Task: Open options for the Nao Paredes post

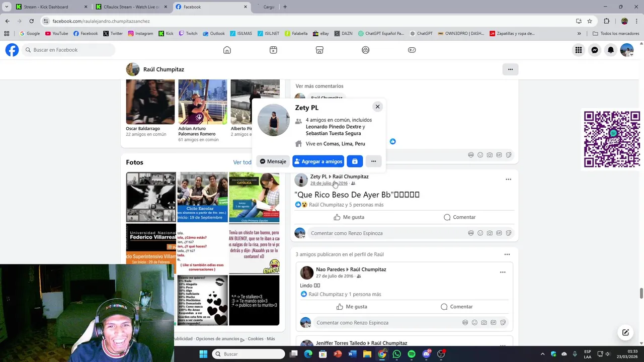Action: (503, 273)
